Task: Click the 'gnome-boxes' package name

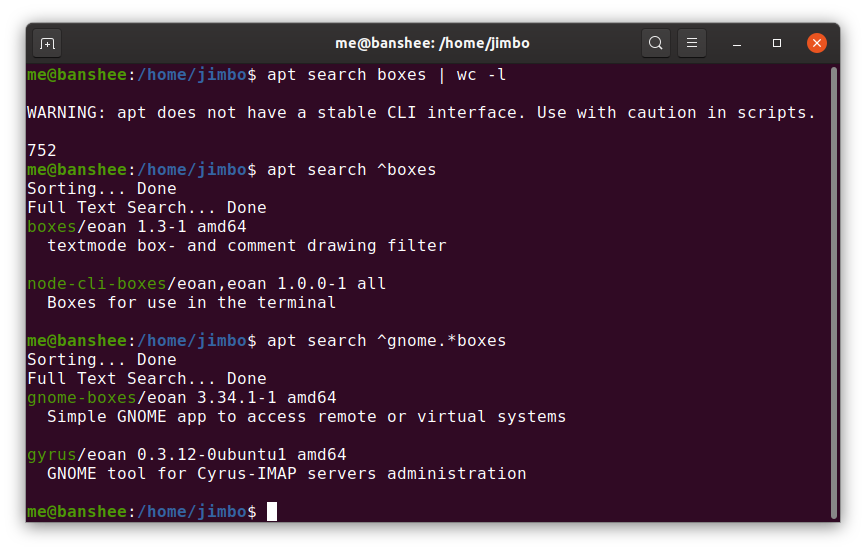Action: (82, 398)
